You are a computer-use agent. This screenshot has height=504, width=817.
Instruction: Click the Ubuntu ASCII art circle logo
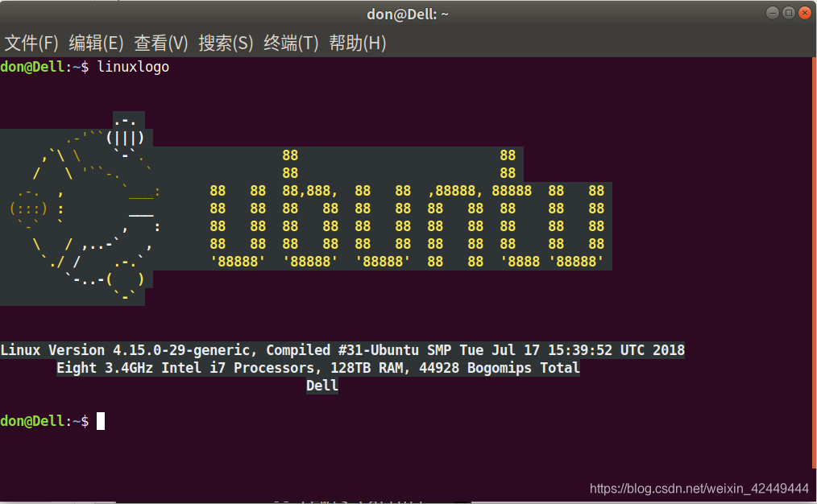click(x=83, y=209)
